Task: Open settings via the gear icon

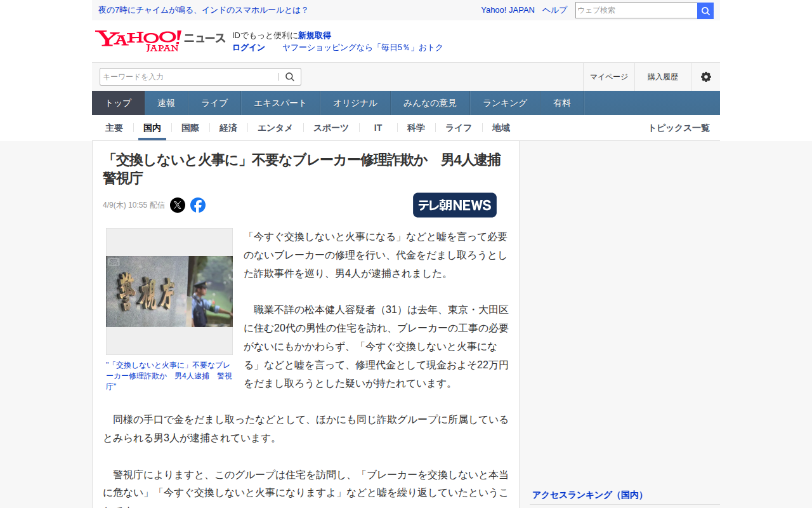Action: click(705, 77)
